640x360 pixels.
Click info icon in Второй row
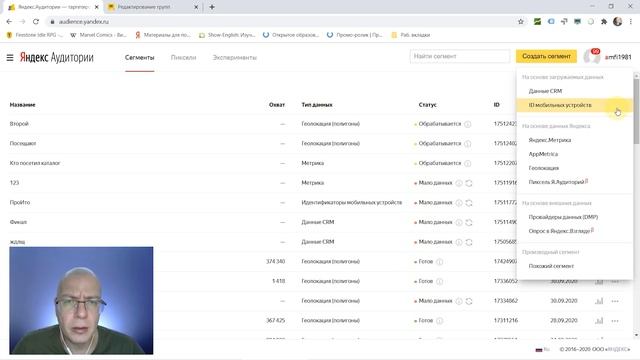point(468,124)
